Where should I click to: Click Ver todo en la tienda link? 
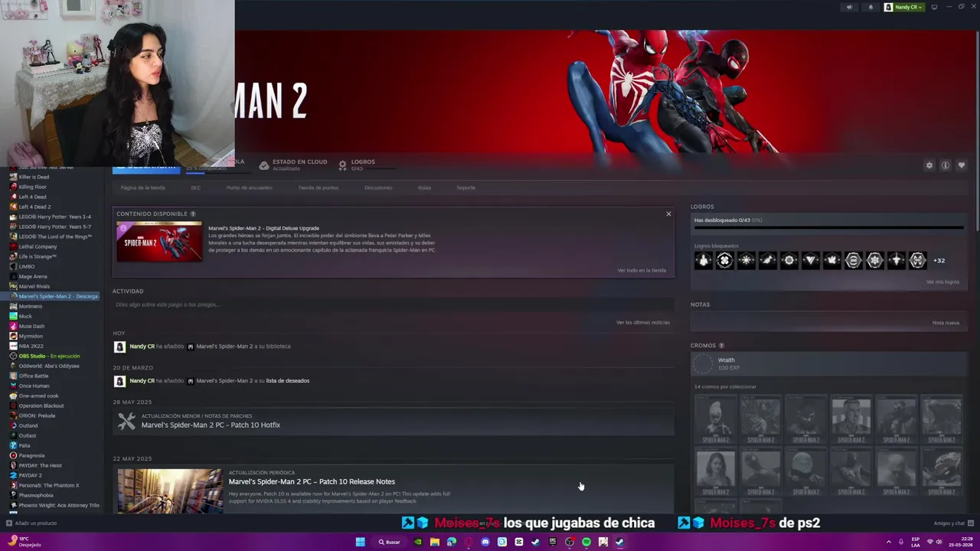click(642, 270)
